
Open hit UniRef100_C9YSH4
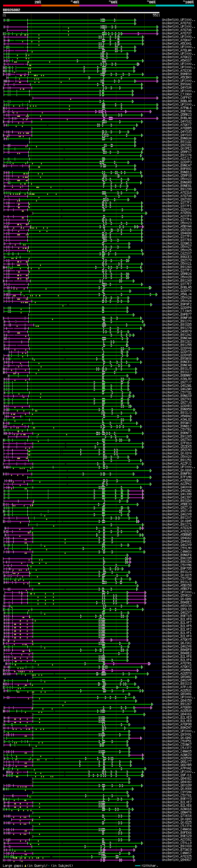click(177, 792)
